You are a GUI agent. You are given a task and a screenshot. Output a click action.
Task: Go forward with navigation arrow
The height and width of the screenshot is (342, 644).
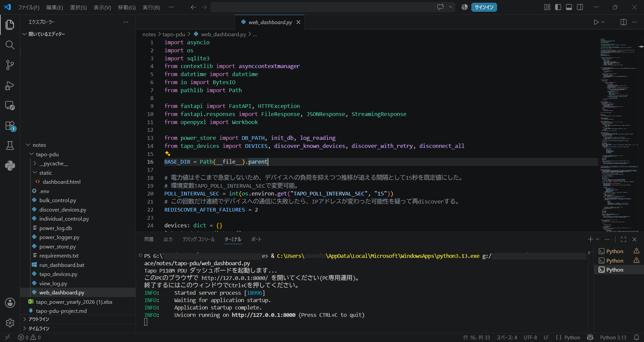(x=204, y=7)
